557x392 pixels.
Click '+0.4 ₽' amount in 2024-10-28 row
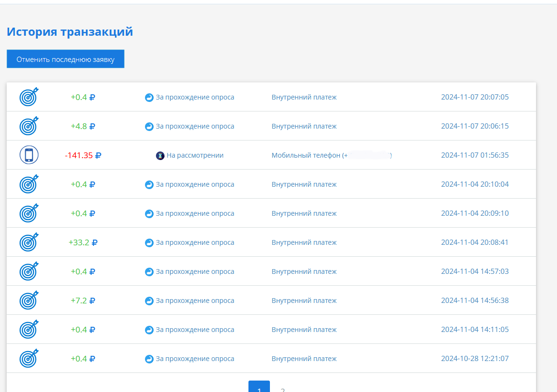coord(83,359)
